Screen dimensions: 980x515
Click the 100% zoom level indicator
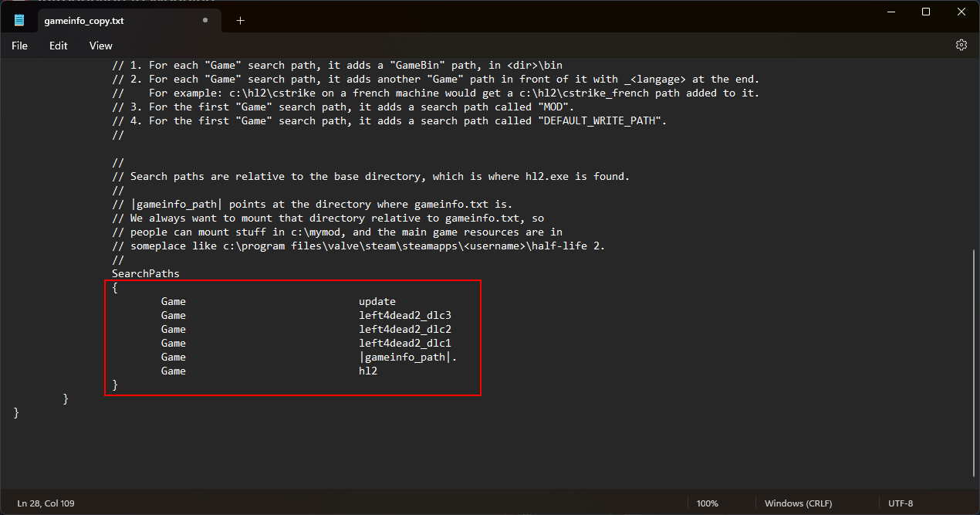click(707, 503)
